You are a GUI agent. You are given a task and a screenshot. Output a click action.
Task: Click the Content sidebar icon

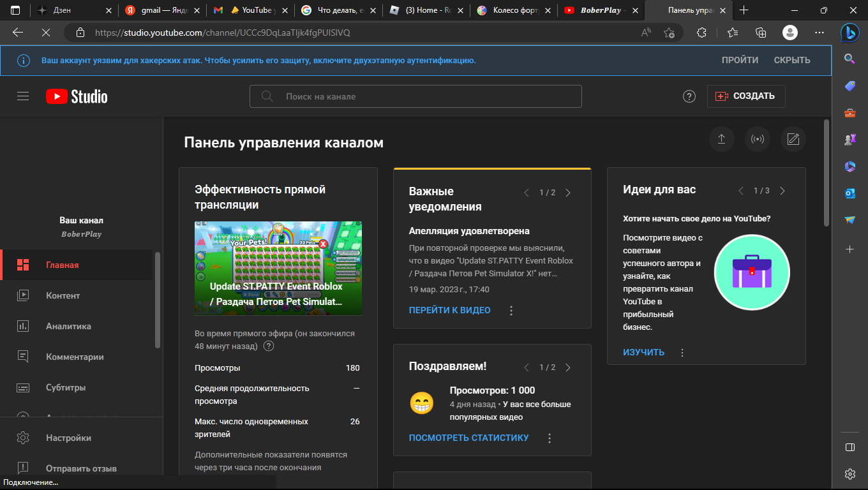[23, 295]
